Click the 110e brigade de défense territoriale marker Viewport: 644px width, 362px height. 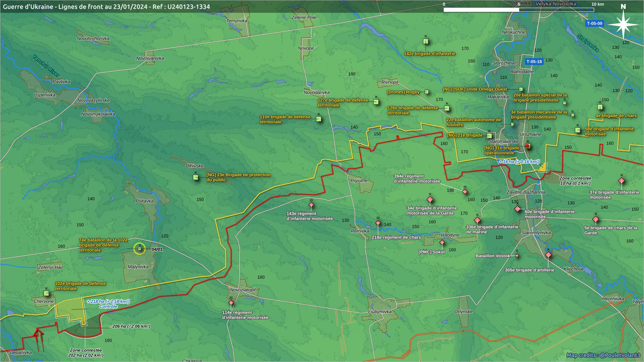(319, 119)
